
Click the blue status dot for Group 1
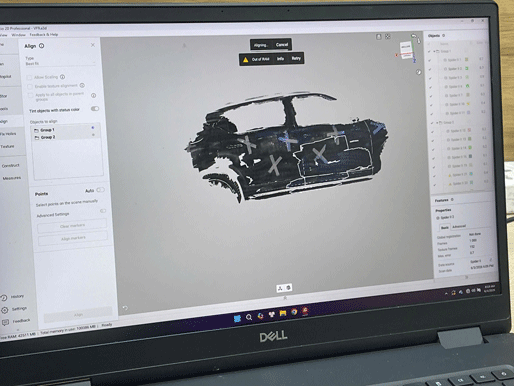pos(93,128)
